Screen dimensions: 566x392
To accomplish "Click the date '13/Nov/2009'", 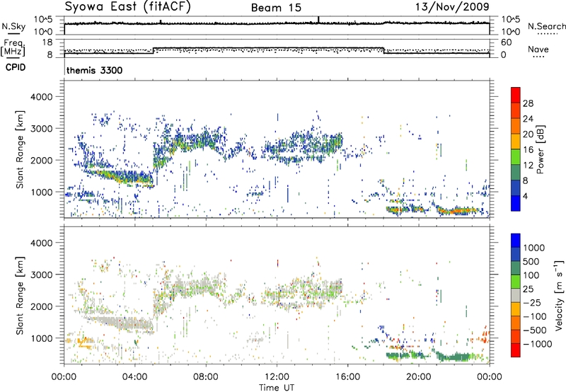I will click(452, 6).
